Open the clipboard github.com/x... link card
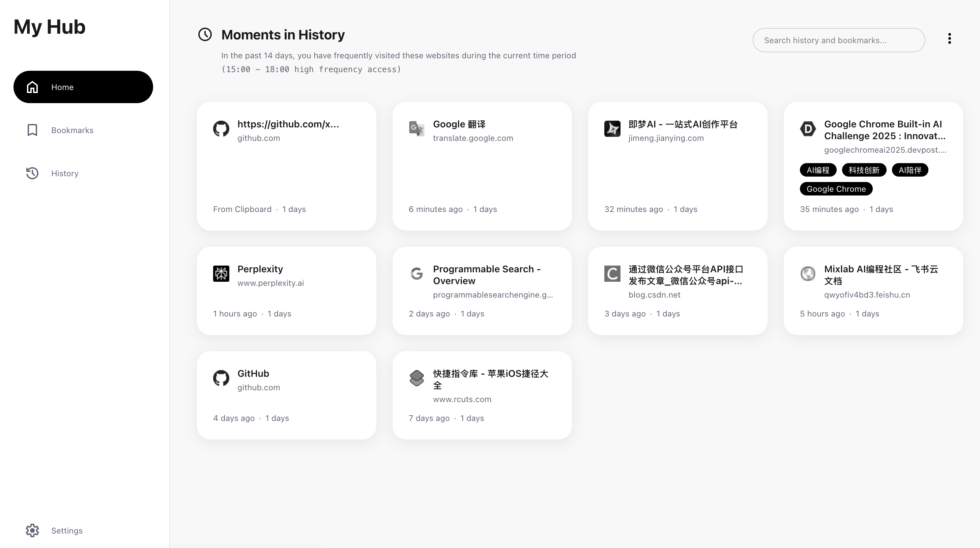This screenshot has height=548, width=980. pyautogui.click(x=286, y=166)
